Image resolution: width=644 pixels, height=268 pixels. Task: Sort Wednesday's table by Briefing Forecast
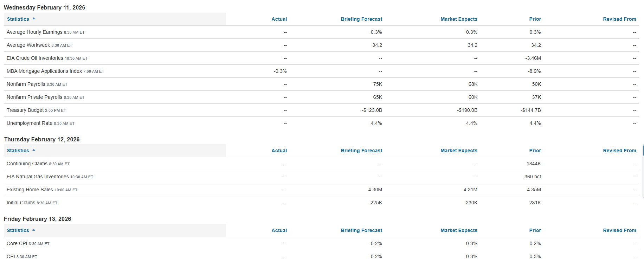(x=361, y=19)
